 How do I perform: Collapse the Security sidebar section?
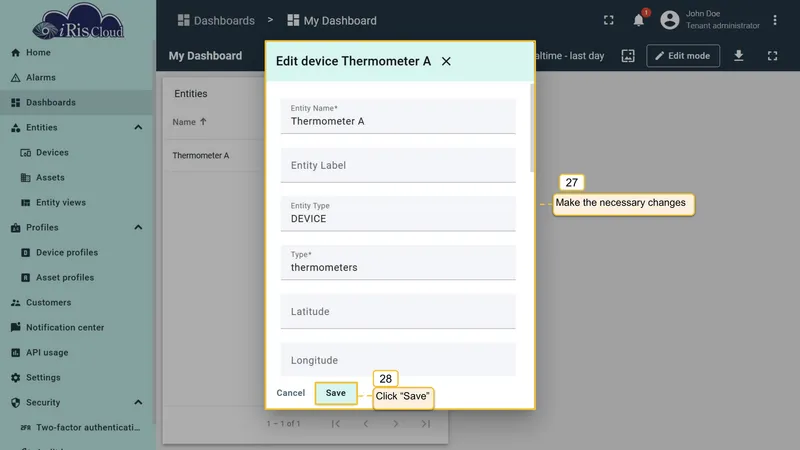click(x=138, y=402)
